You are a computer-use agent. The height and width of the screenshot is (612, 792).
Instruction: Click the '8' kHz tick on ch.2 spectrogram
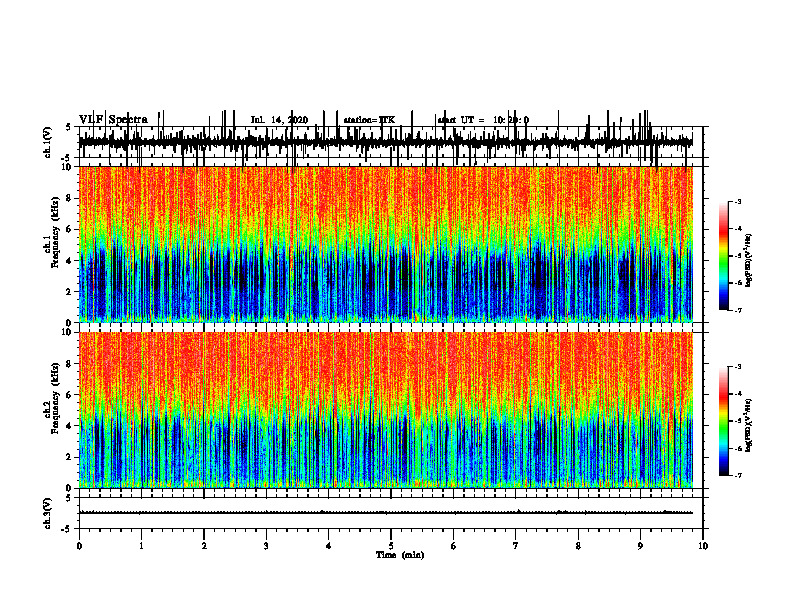coord(70,364)
